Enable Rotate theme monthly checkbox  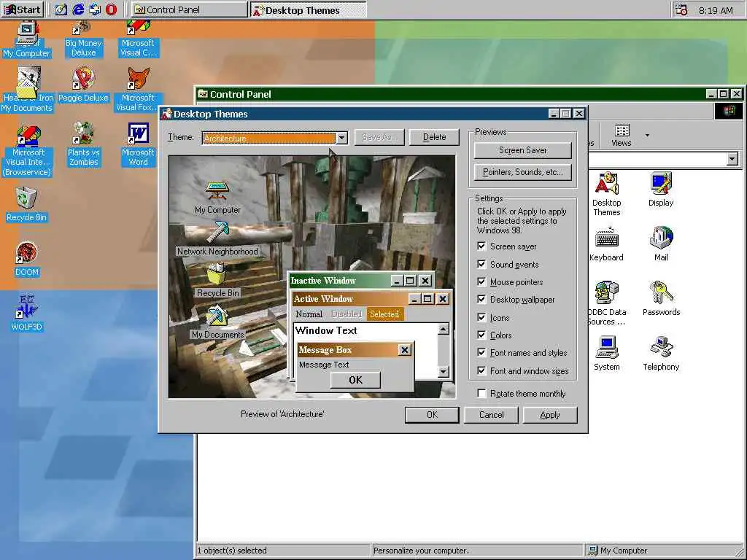click(x=481, y=393)
